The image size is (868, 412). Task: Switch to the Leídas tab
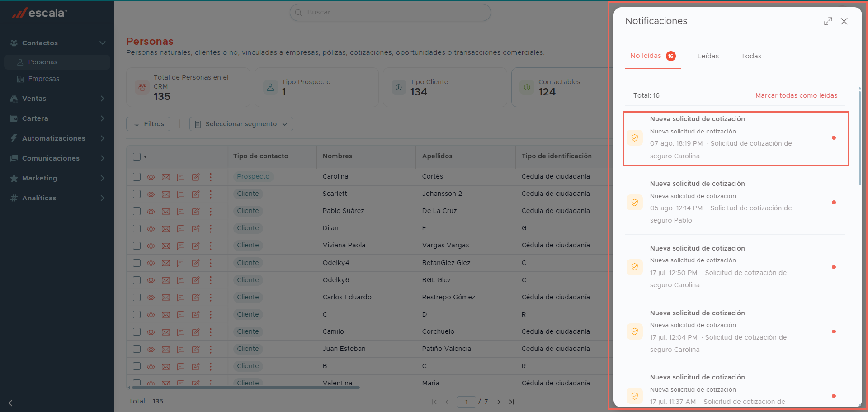tap(708, 56)
